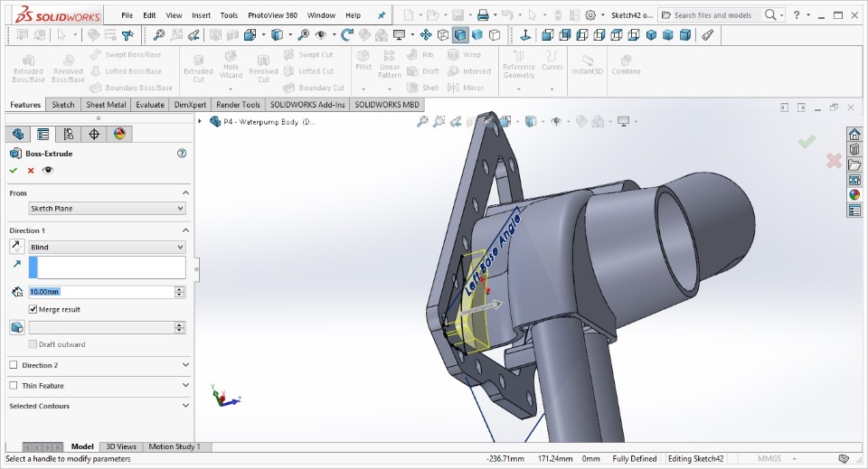Click the Rotate View icon
Screen dimensions: 868x469
click(x=346, y=35)
